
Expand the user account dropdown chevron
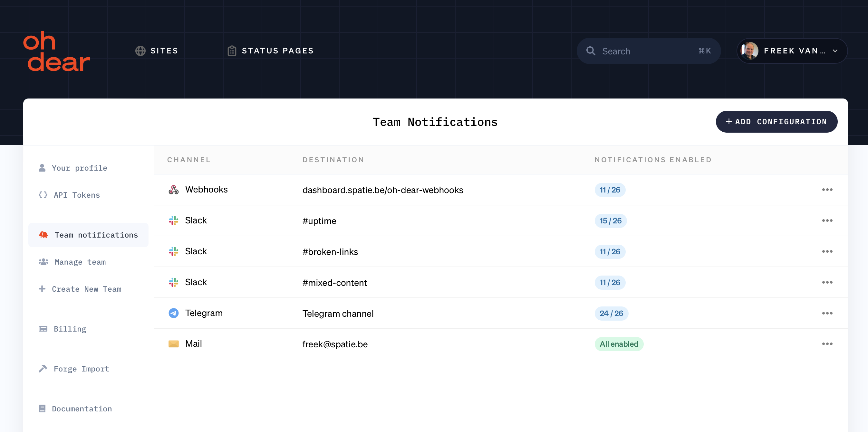pyautogui.click(x=835, y=51)
